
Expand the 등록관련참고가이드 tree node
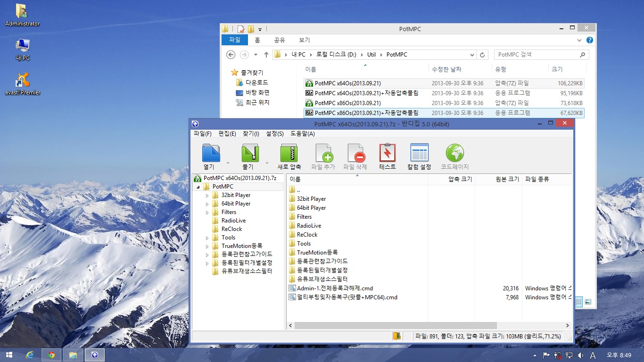coord(207,255)
